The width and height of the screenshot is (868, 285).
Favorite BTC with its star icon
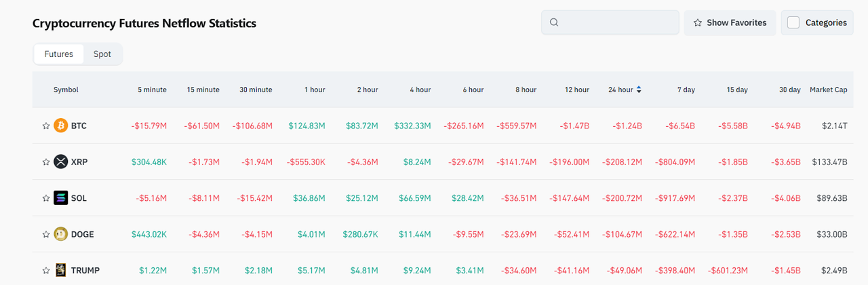[46, 126]
